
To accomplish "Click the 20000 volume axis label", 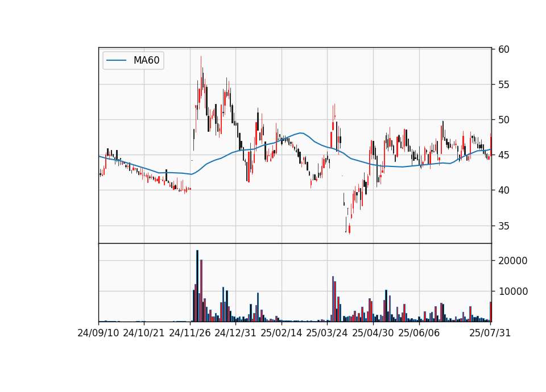I will click(x=513, y=261).
